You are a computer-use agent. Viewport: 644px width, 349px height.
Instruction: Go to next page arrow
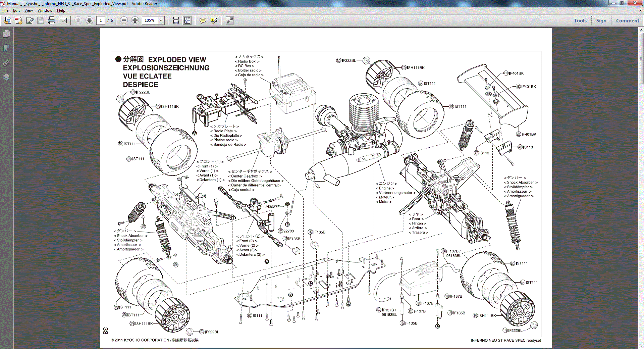(x=89, y=20)
